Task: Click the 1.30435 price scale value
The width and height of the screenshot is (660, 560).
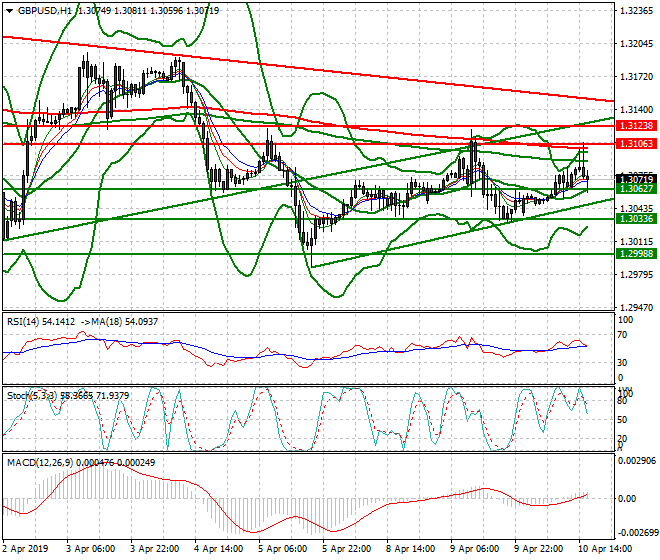Action: pos(637,209)
